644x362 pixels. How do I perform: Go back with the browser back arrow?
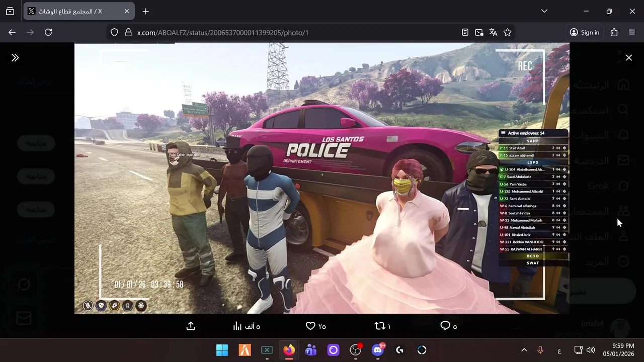coord(12,32)
